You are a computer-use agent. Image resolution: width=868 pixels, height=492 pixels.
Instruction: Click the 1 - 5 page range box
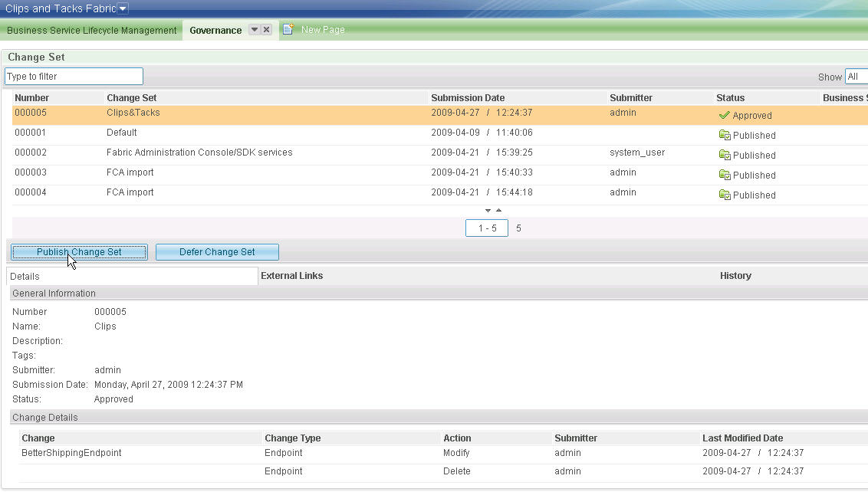[x=487, y=228]
